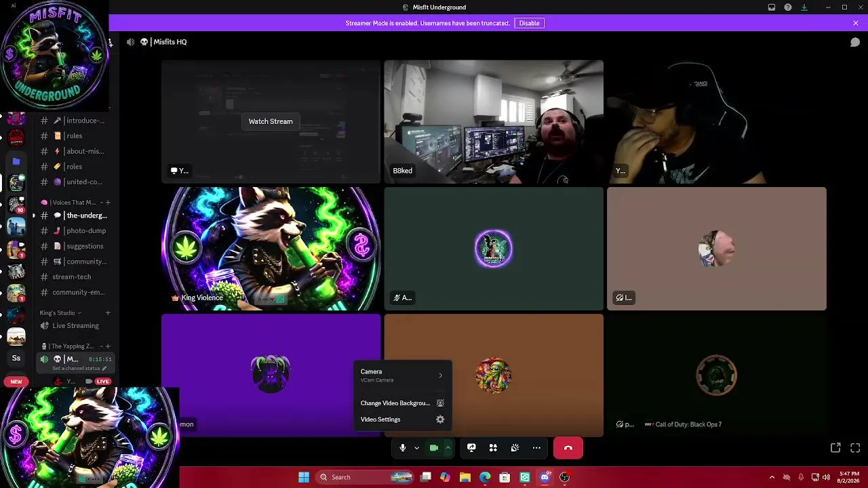Open Video Settings from the menu
The height and width of the screenshot is (488, 868).
403,420
